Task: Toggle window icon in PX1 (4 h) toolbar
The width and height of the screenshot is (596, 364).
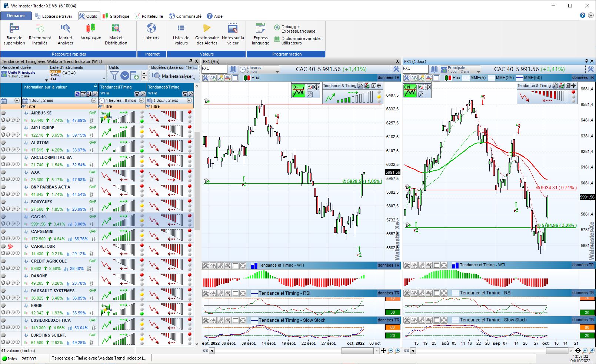Action: (235, 78)
